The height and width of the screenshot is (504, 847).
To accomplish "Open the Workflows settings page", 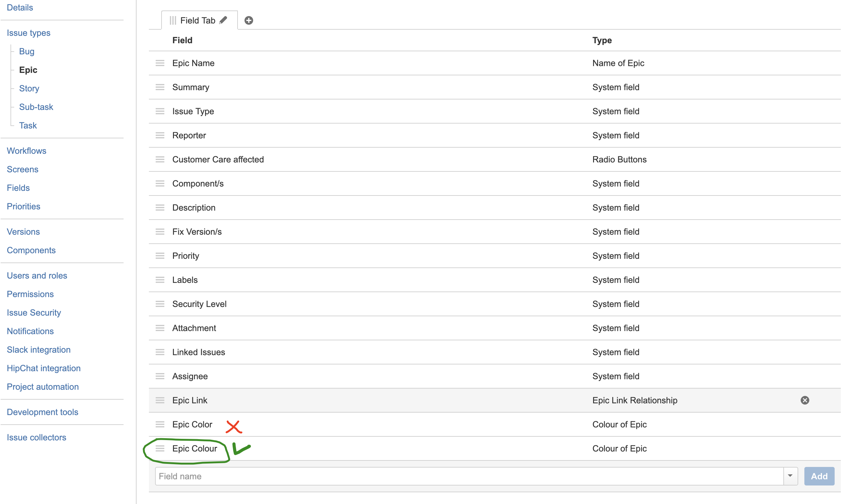I will pos(27,150).
